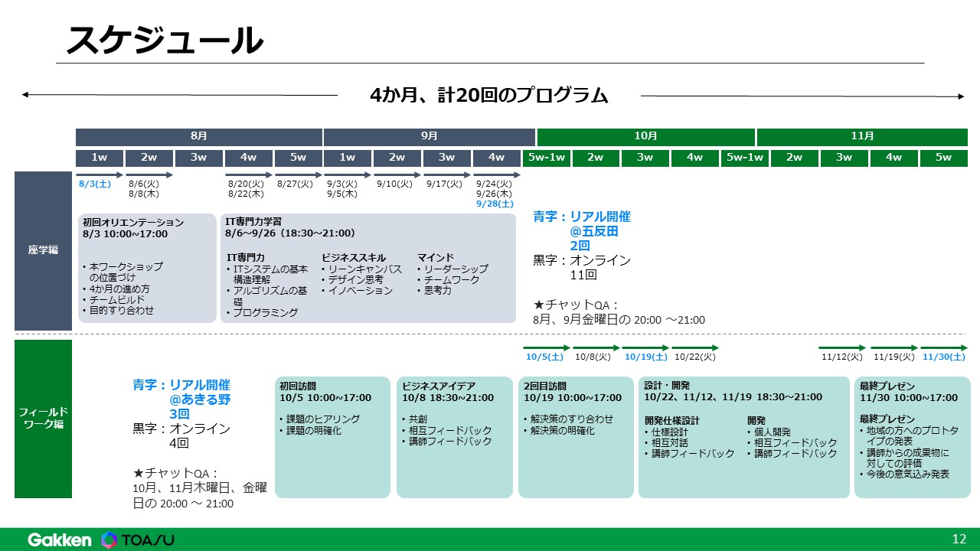Click the blue 9/28(土) date label
This screenshot has height=551, width=980.
(x=494, y=204)
